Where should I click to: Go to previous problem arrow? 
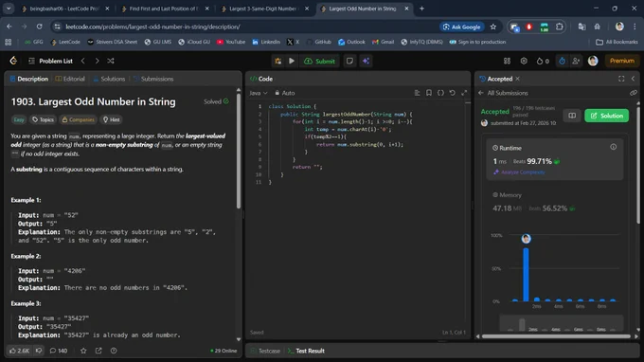click(x=83, y=61)
